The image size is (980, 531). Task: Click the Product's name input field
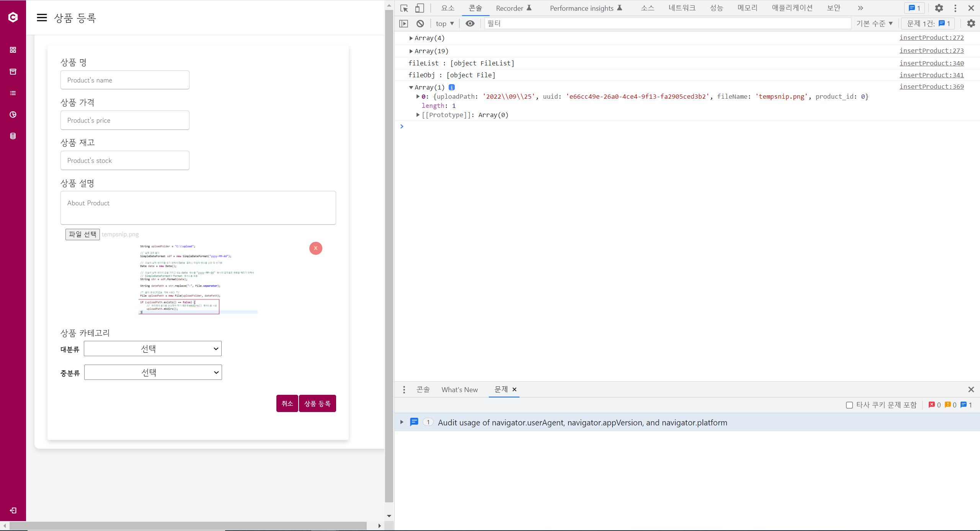[x=125, y=80]
